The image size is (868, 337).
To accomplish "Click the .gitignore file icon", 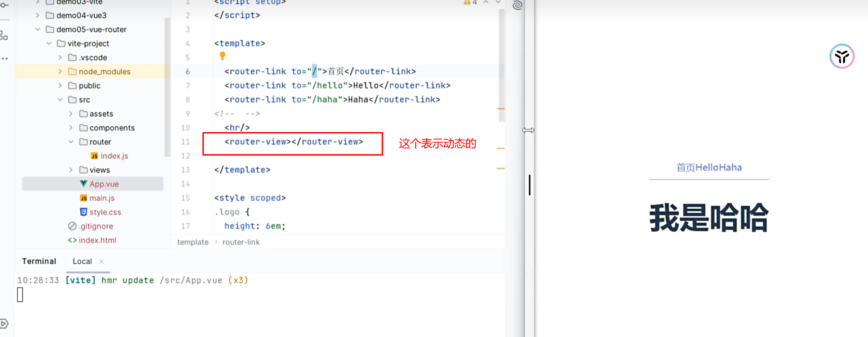I will (x=72, y=226).
